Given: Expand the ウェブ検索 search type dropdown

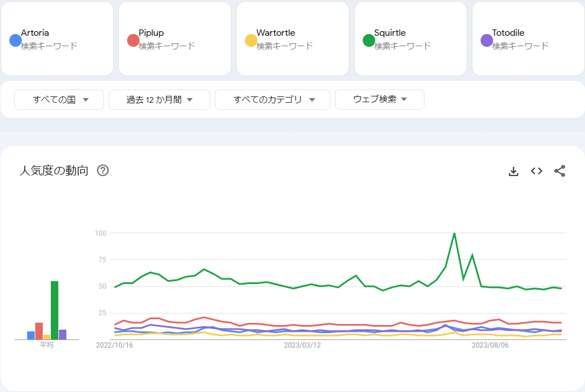Looking at the screenshot, I should tap(379, 99).
